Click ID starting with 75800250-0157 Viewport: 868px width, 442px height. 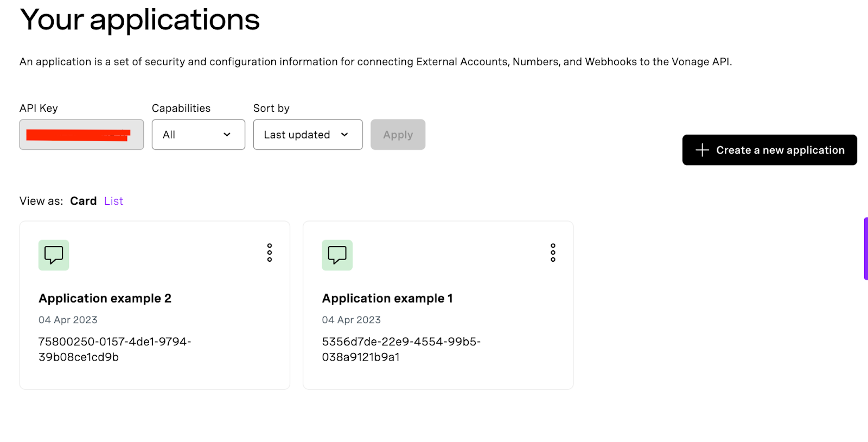[114, 349]
